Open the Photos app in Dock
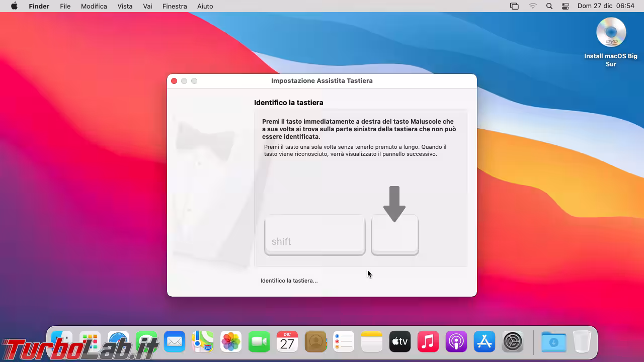The height and width of the screenshot is (362, 644). 231,342
